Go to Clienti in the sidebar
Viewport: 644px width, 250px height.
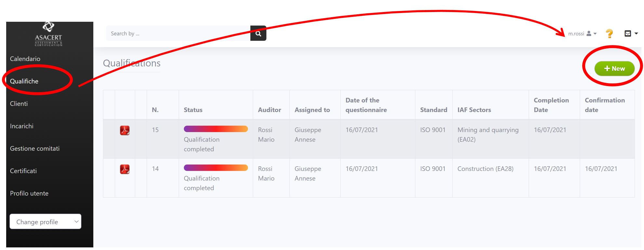pyautogui.click(x=19, y=104)
